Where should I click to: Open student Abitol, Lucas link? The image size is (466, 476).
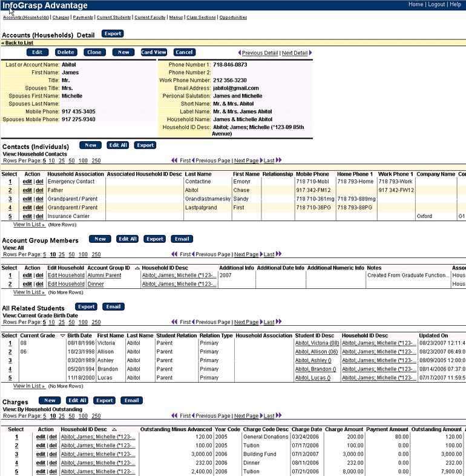(313, 378)
